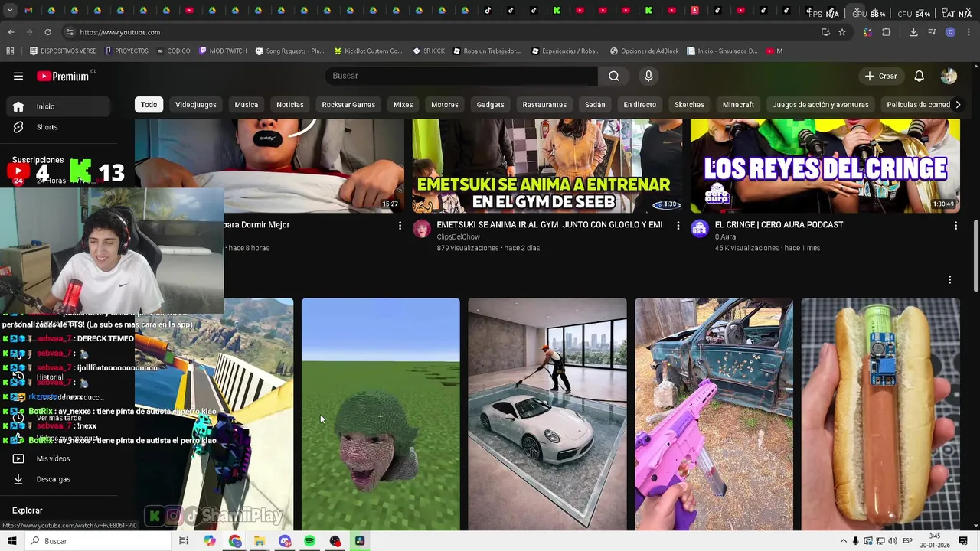This screenshot has height=551, width=980.
Task: Open the Opciones de AdBlock bookmark
Action: [x=644, y=51]
